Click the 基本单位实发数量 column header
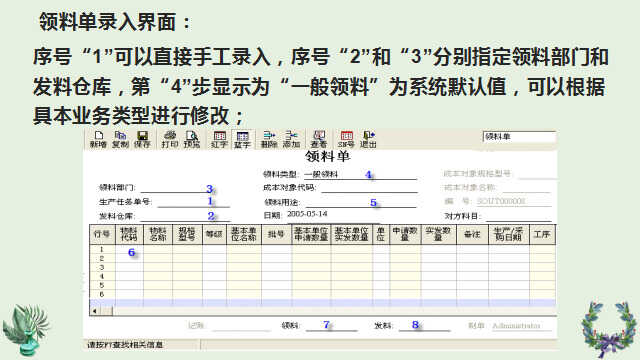Image resolution: width=640 pixels, height=360 pixels. click(x=352, y=234)
